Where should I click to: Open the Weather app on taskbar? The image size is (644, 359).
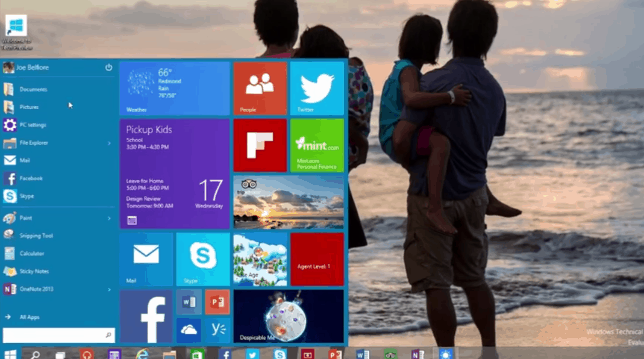445,354
